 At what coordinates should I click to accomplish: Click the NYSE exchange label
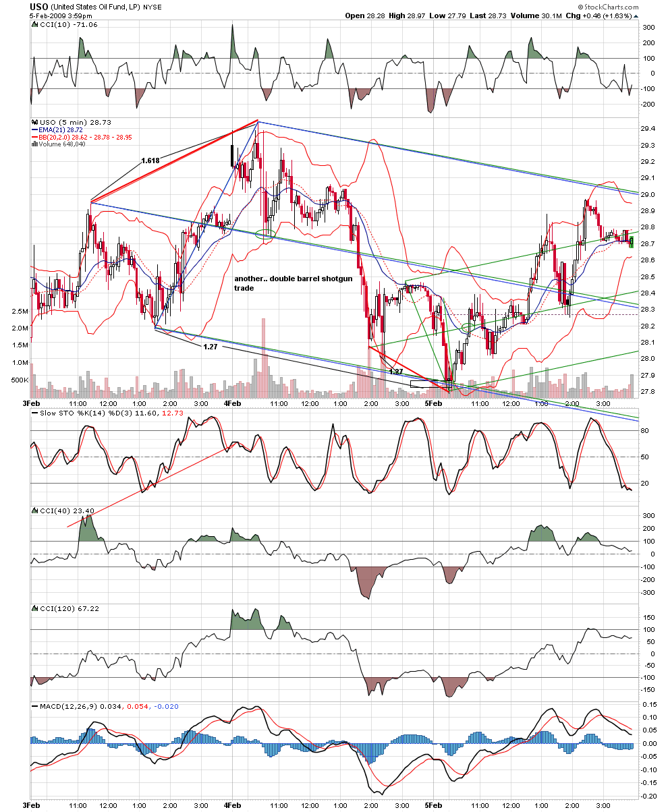(x=151, y=7)
